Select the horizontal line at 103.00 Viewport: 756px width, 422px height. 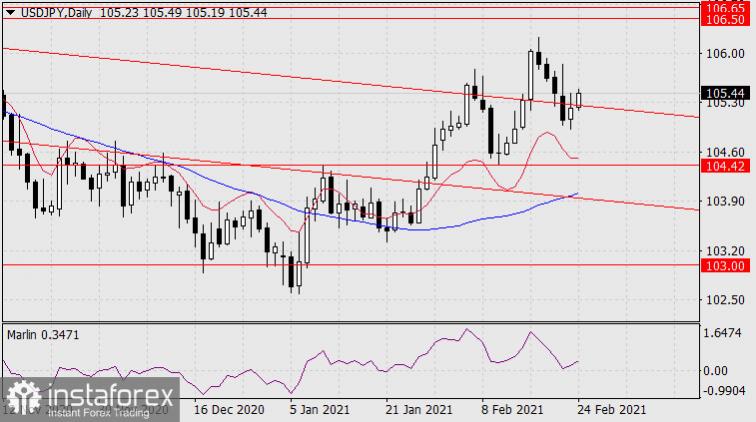pyautogui.click(x=351, y=265)
